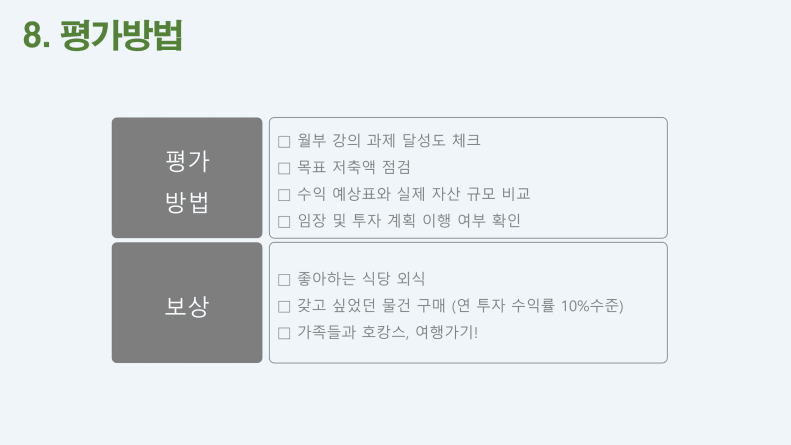
Task: Click the text 월부 강의 과제 달성도 체크
Action: [388, 140]
